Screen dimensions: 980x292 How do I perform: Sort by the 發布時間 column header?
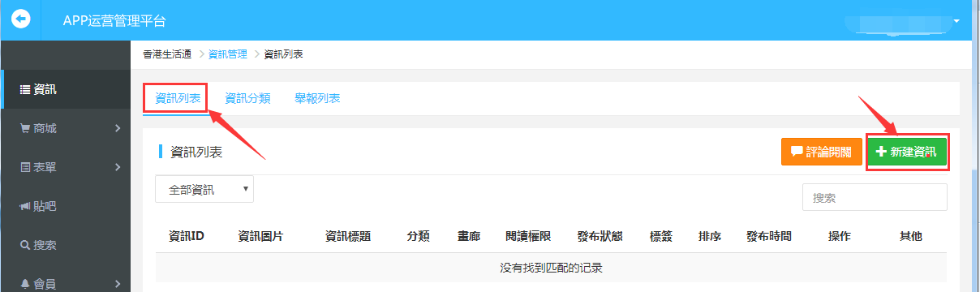pyautogui.click(x=769, y=236)
